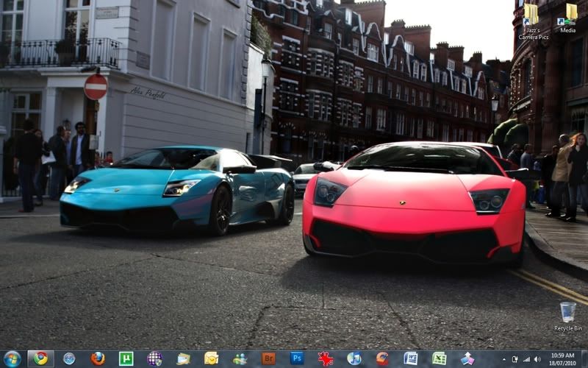Launch Adobe Bridge from the taskbar

click(x=268, y=358)
